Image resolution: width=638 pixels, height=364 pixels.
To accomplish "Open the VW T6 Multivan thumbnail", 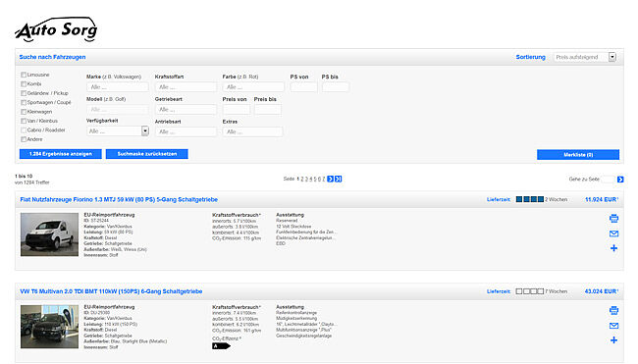I will pos(50,327).
